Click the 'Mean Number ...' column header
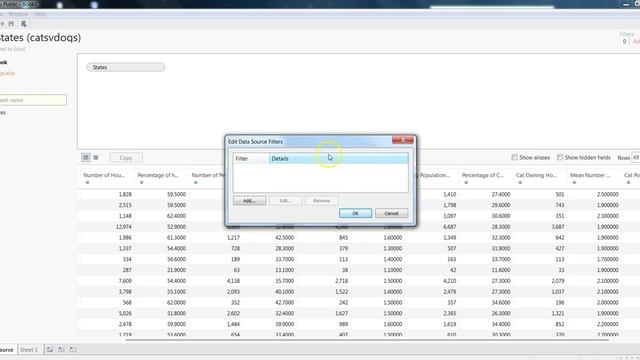 pyautogui.click(x=590, y=175)
